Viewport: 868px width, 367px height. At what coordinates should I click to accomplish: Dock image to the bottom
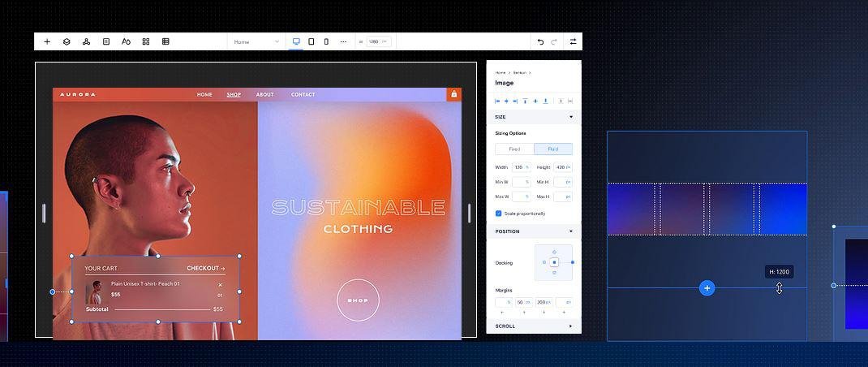[x=554, y=273]
